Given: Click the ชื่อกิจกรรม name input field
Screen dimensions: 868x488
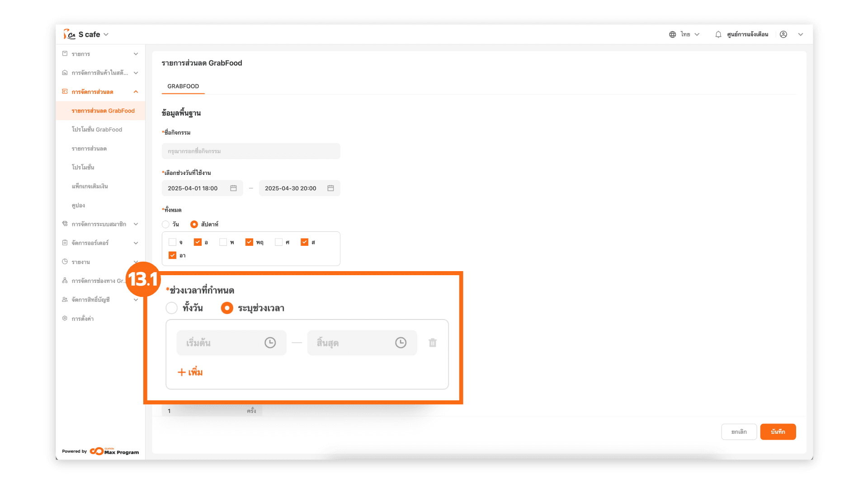Looking at the screenshot, I should click(251, 151).
